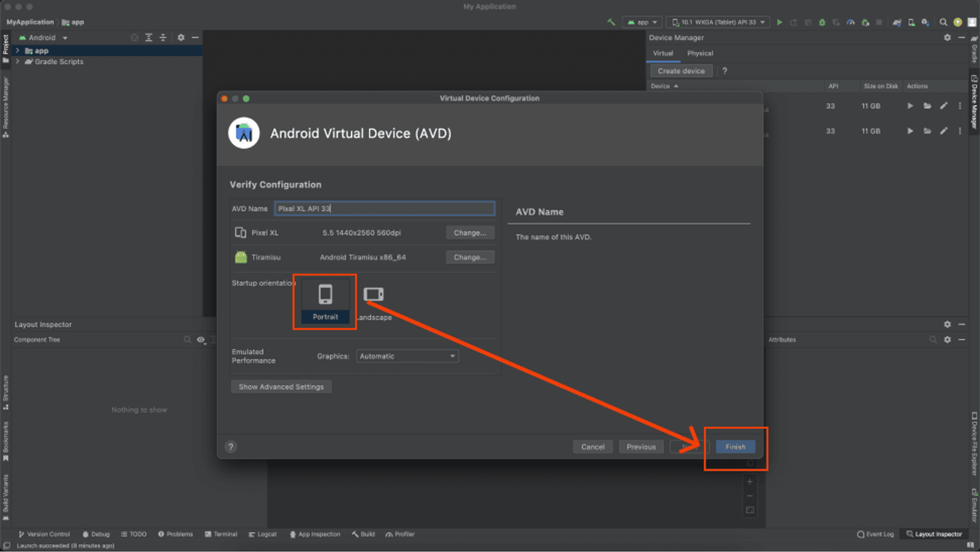Click the Finish button
The image size is (980, 552).
click(x=736, y=447)
